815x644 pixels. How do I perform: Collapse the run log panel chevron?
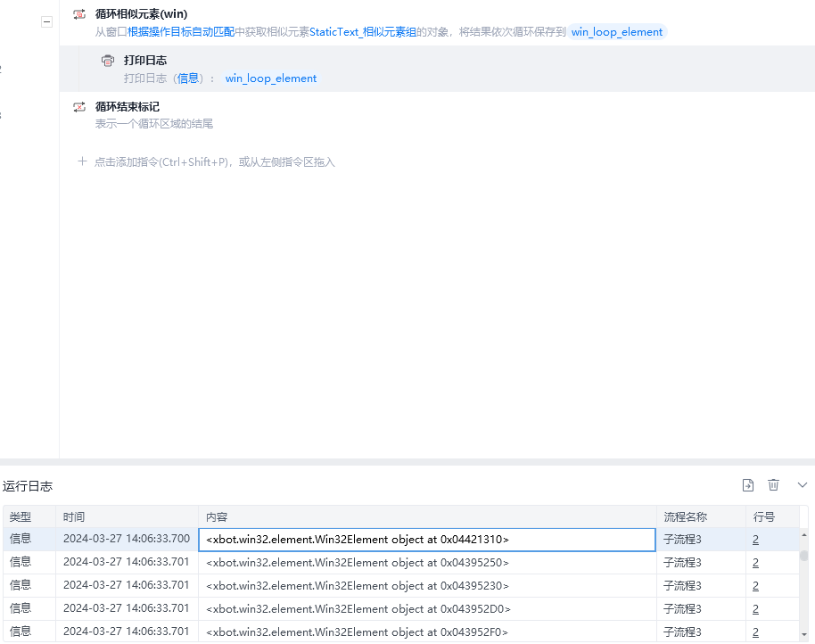tap(803, 485)
